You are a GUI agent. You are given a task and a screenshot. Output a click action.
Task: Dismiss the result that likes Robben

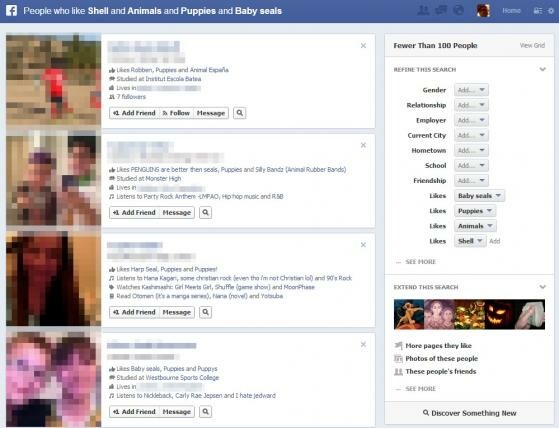pyautogui.click(x=363, y=46)
